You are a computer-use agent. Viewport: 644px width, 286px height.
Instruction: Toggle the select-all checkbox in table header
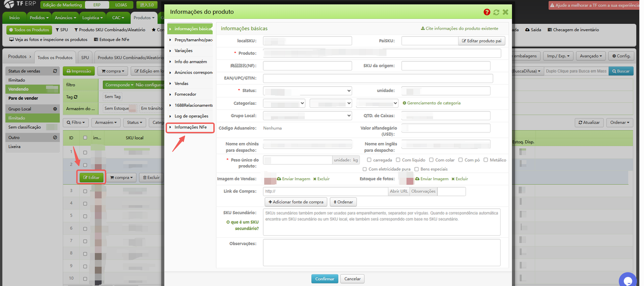coord(85,137)
